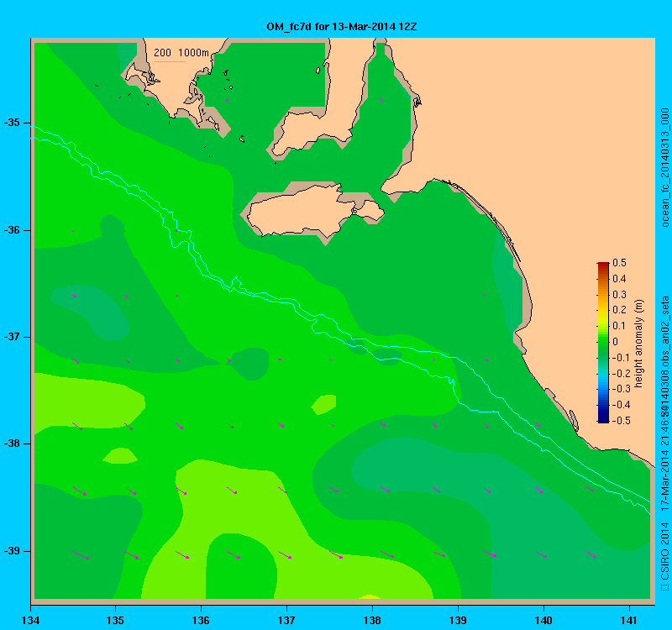672x630 pixels.
Task: Click the '17-Mar-2014' timestamp text
Action: tap(664, 479)
